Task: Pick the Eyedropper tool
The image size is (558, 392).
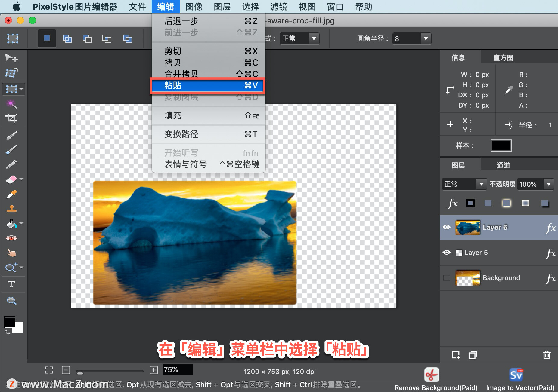Action: [12, 194]
